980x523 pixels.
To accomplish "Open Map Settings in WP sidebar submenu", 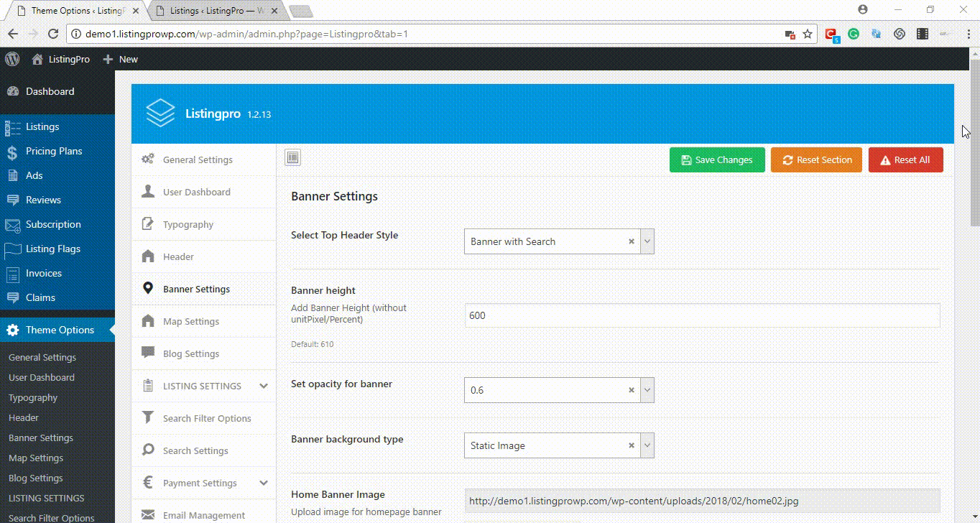I will point(36,458).
